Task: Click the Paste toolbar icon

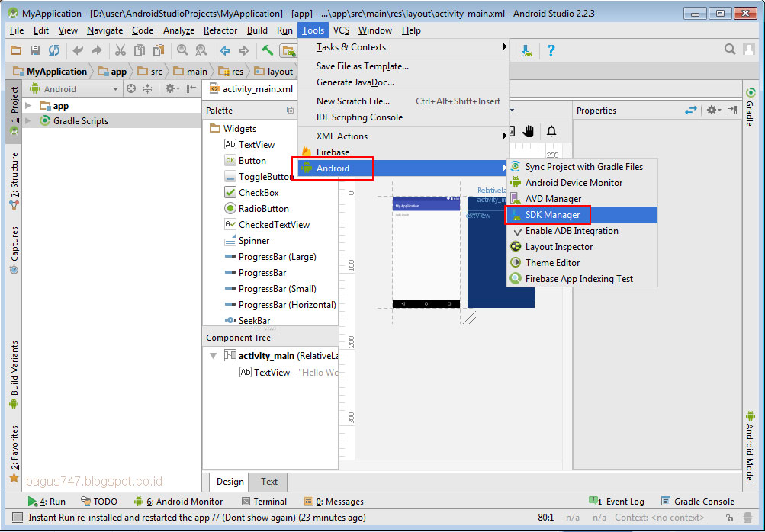Action: [x=159, y=50]
